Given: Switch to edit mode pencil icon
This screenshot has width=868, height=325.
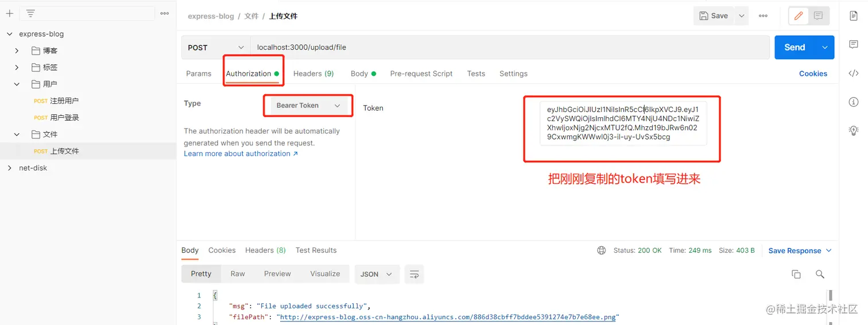Looking at the screenshot, I should (x=798, y=16).
